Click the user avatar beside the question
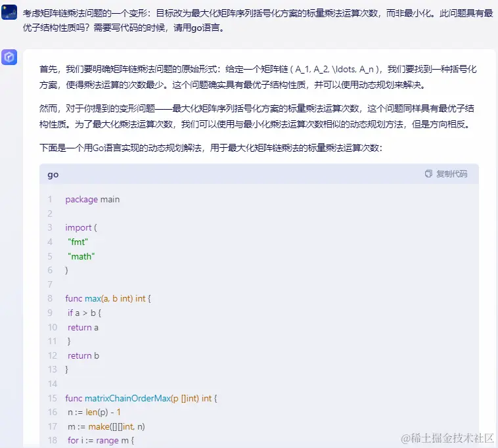 coord(9,12)
